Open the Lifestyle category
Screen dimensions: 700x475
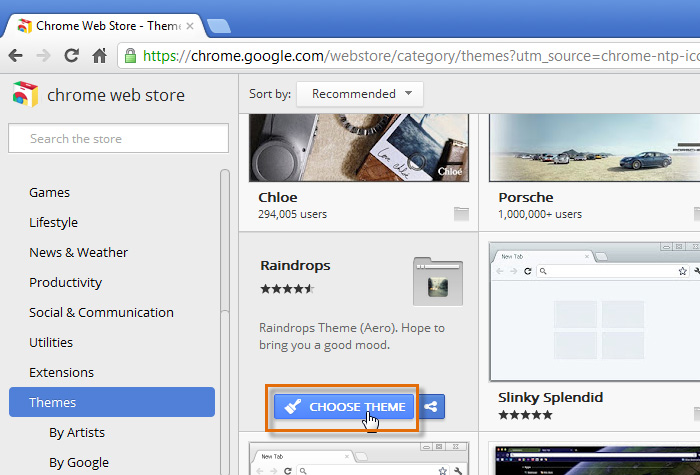(x=54, y=222)
